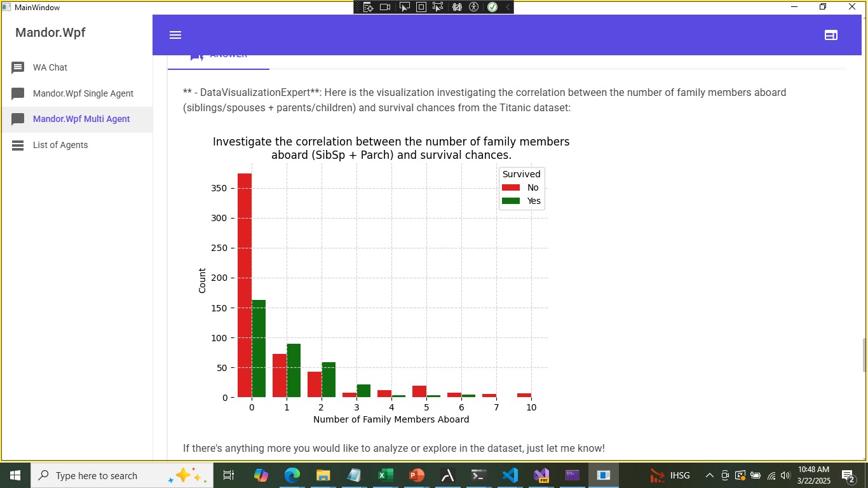868x488 pixels.
Task: Click the accessibility checker icon
Action: (x=473, y=7)
